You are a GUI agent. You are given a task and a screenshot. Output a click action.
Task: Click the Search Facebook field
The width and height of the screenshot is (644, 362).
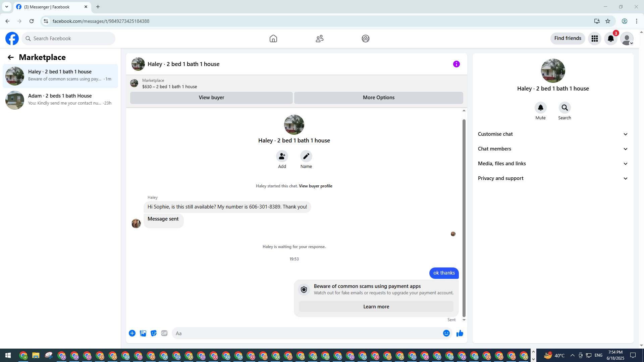click(x=69, y=39)
